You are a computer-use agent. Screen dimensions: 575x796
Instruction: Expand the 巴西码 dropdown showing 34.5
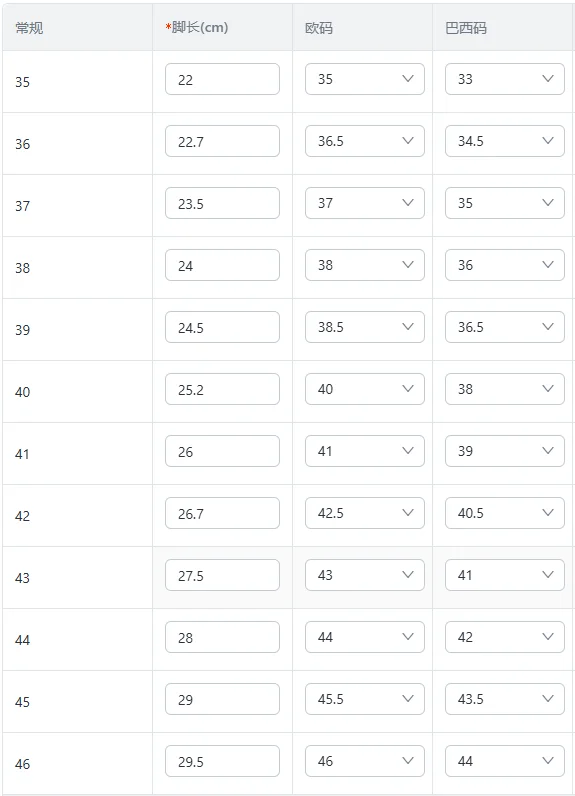[504, 141]
